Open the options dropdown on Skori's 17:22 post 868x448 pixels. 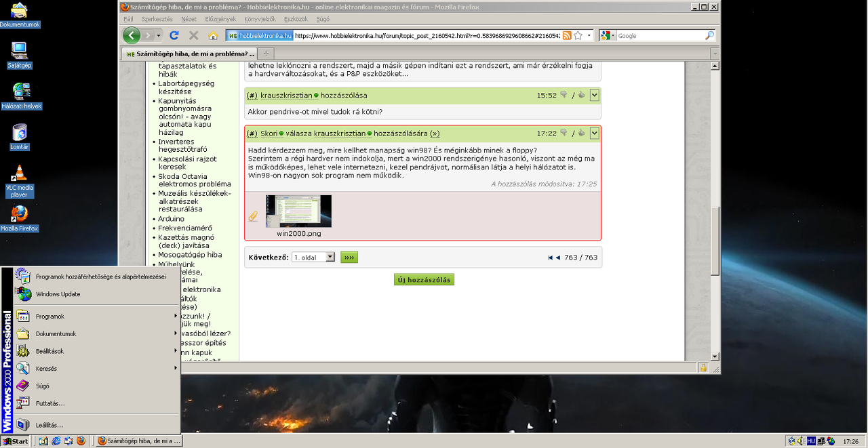coord(594,134)
